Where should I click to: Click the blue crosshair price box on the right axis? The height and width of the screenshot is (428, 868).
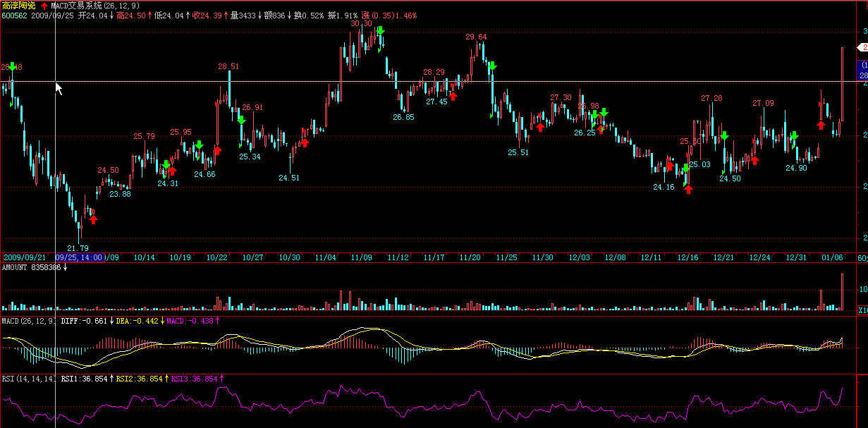[x=863, y=69]
